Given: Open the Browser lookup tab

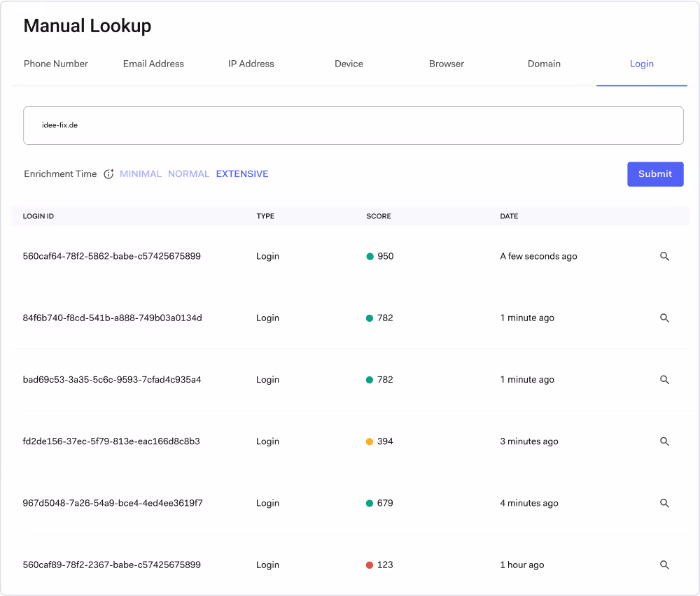Looking at the screenshot, I should [x=447, y=64].
